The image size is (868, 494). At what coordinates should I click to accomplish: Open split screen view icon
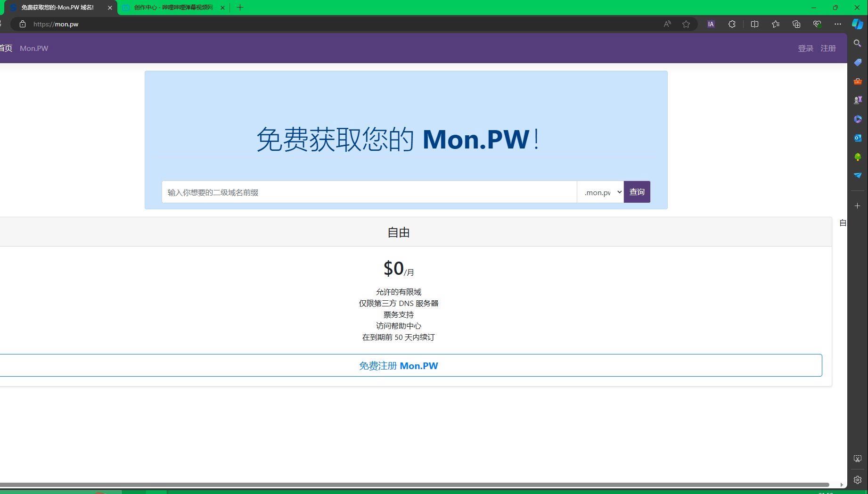[x=754, y=24]
